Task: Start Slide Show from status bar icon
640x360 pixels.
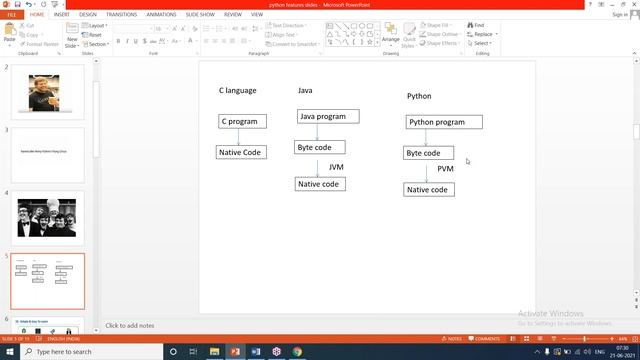Action: [x=553, y=339]
